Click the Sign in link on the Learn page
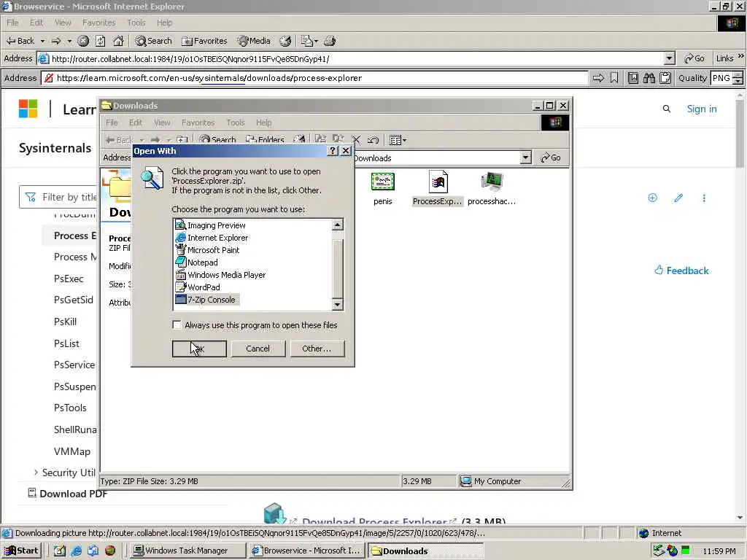This screenshot has width=747, height=560. point(702,109)
